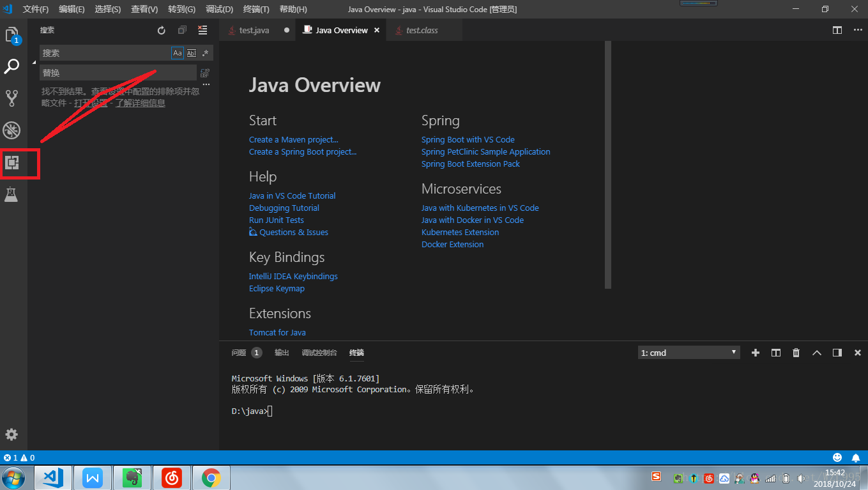Screen dimensions: 868x490
Task: Click Docker Extension link
Action: tap(452, 244)
